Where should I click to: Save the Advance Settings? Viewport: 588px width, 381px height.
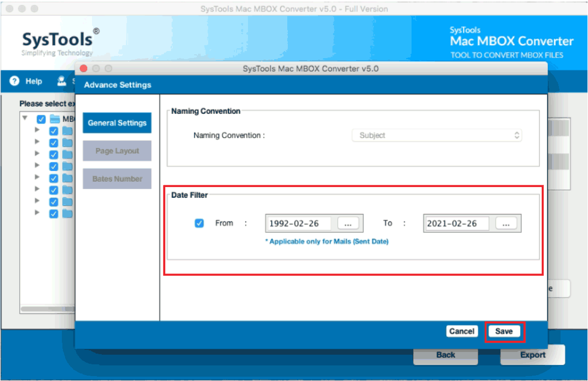(504, 331)
